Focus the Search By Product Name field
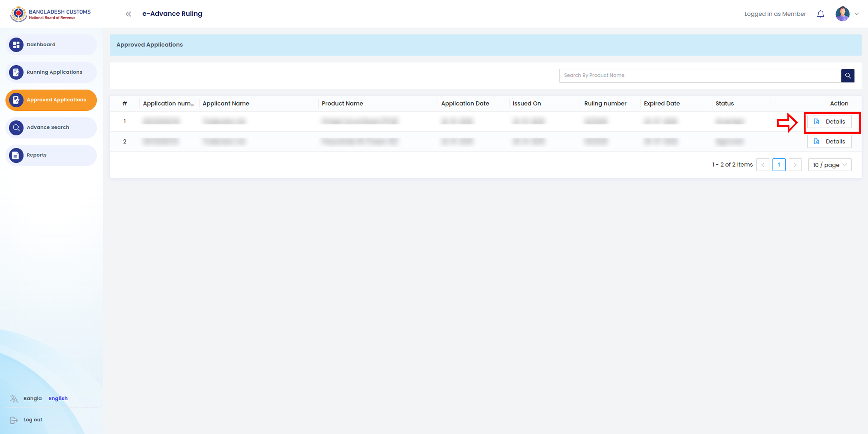The image size is (868, 434). coord(700,76)
